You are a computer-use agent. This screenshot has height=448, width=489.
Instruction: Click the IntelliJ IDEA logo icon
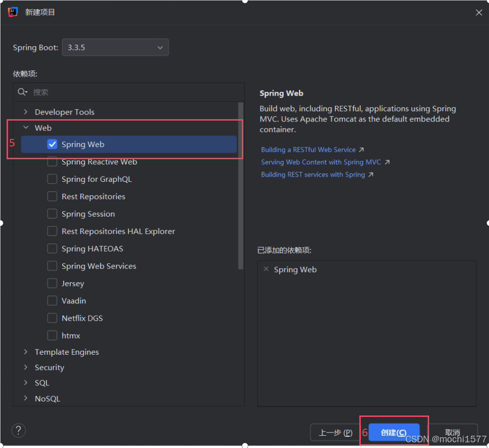pos(13,12)
